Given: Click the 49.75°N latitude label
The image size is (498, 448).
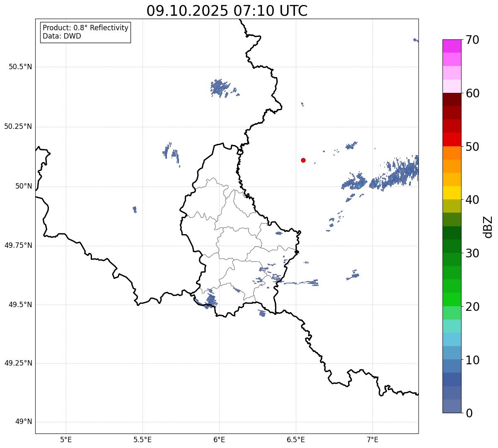Looking at the screenshot, I should (18, 245).
